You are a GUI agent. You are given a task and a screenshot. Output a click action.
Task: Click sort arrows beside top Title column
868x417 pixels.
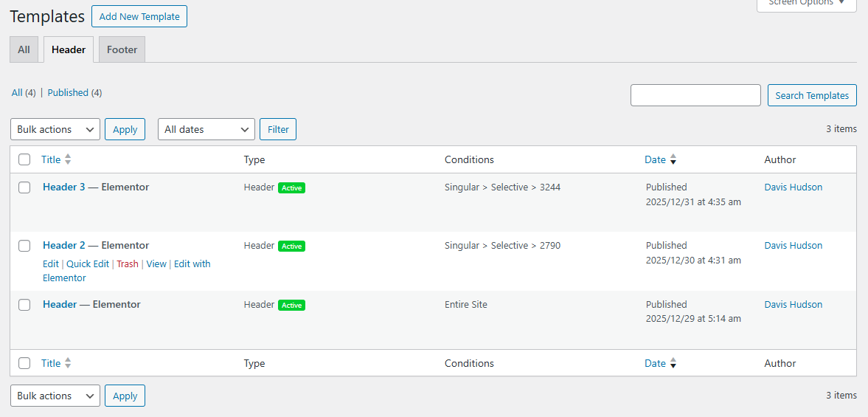68,159
